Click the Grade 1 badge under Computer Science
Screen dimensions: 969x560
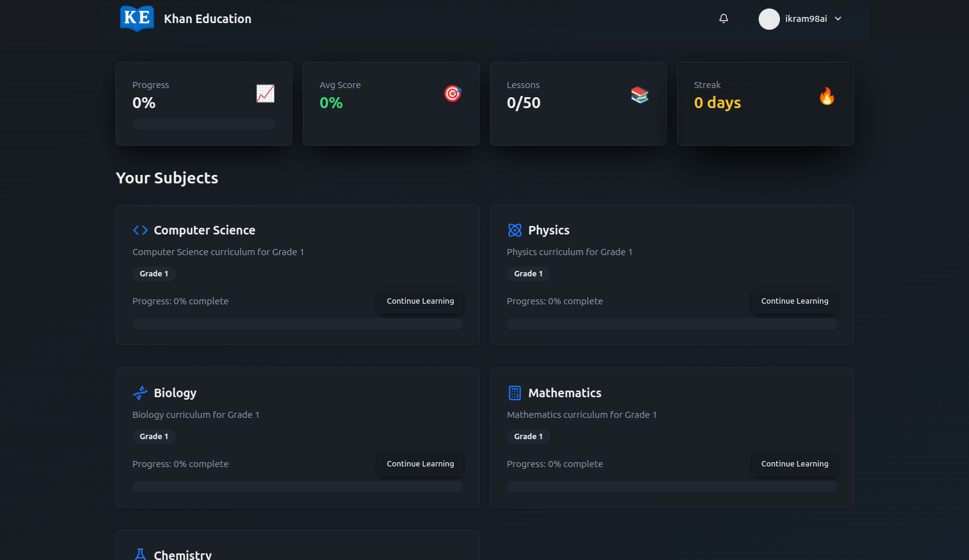tap(154, 274)
